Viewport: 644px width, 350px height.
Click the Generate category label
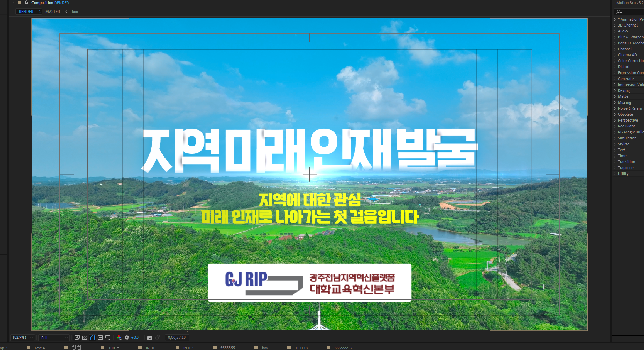626,79
